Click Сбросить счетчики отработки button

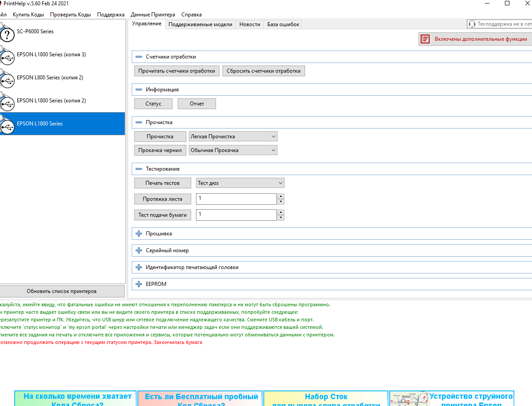click(x=264, y=71)
